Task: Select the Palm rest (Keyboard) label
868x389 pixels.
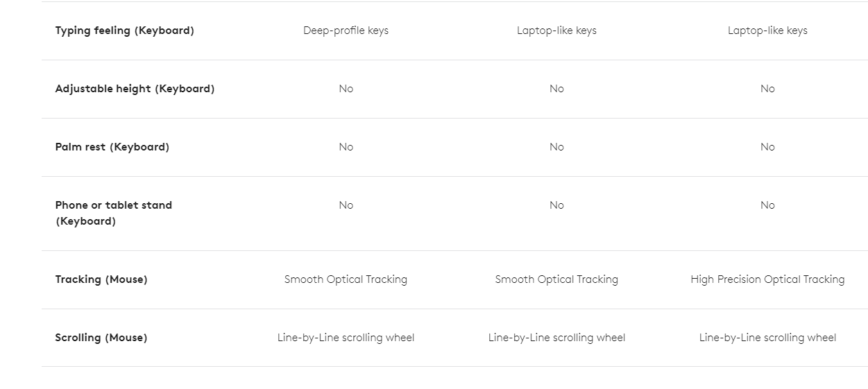Action: coord(112,147)
